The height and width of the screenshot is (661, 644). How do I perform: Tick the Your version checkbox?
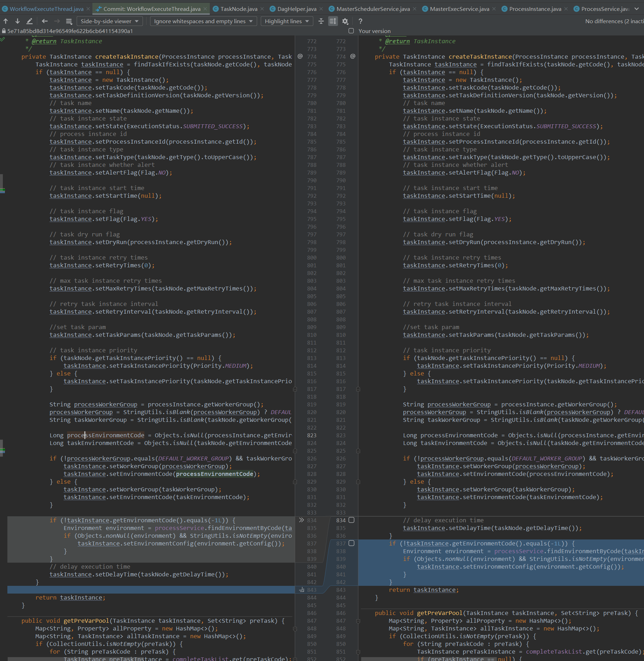click(x=351, y=31)
